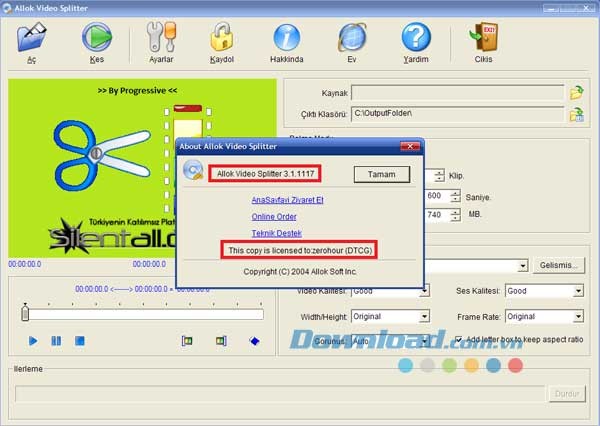Open Yardım help question mark icon
The image size is (600, 426).
tap(416, 38)
